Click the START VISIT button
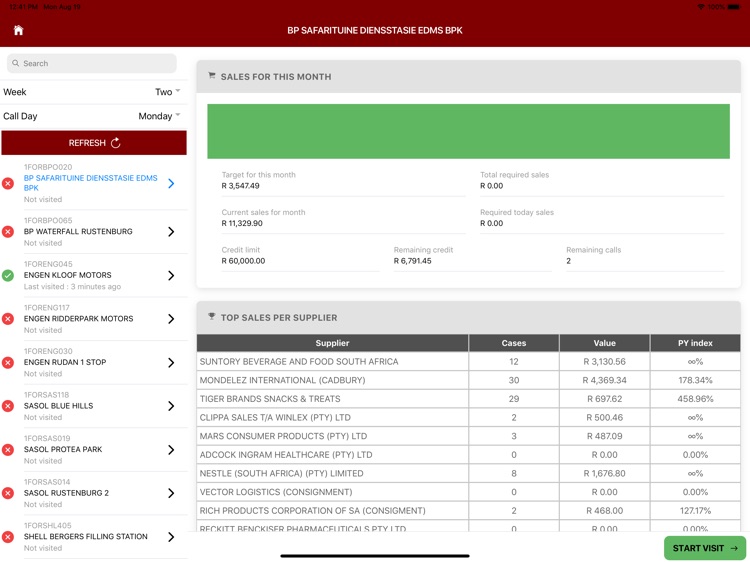 click(x=705, y=548)
